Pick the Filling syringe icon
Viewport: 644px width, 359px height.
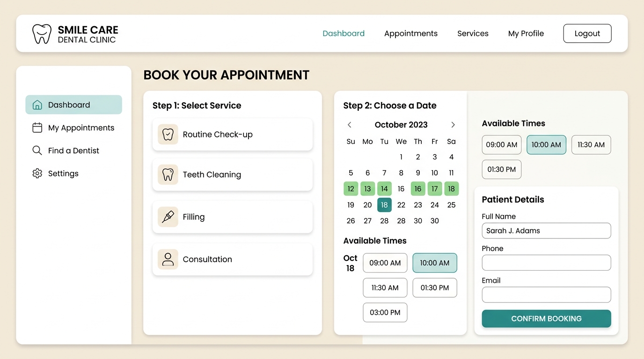168,217
